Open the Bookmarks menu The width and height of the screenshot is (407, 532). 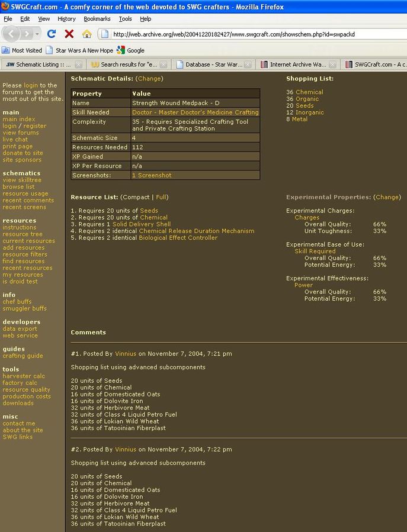[x=97, y=19]
